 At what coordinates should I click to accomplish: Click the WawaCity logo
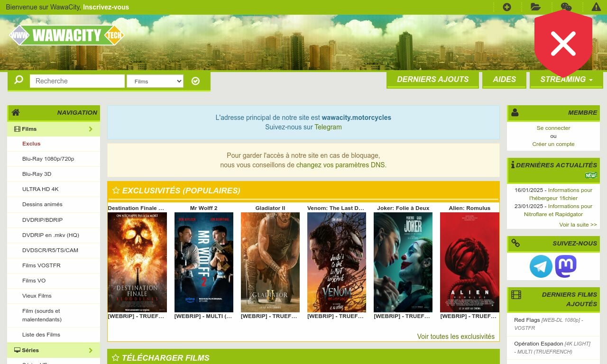click(67, 35)
